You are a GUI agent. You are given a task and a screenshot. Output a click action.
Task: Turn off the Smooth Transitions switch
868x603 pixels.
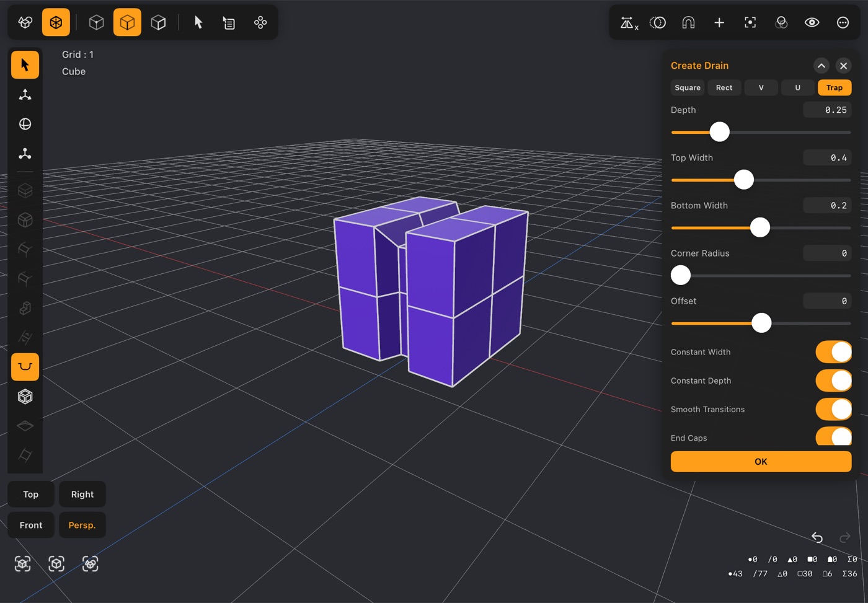(x=833, y=410)
